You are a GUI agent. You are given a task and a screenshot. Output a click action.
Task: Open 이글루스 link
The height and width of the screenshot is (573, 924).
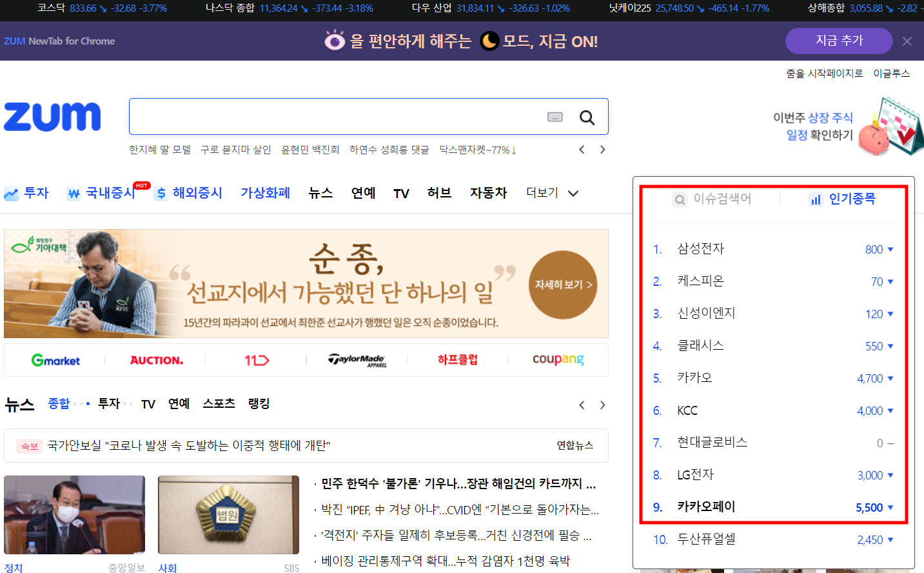892,74
